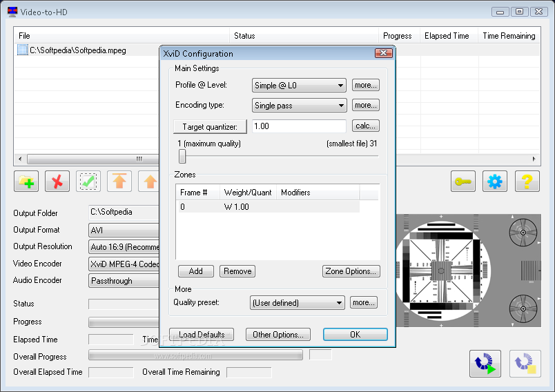Click the Add zone button
The image size is (555, 392).
(x=196, y=271)
